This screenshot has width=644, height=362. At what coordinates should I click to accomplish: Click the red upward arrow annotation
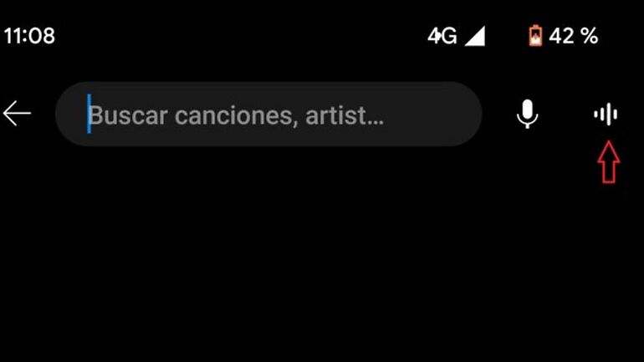click(x=609, y=161)
